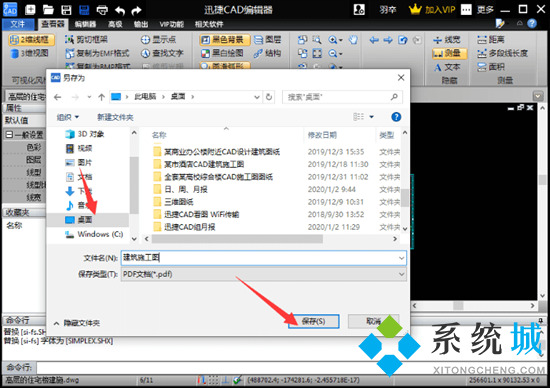
Task: Click the dialog help icon
Action: click(396, 117)
